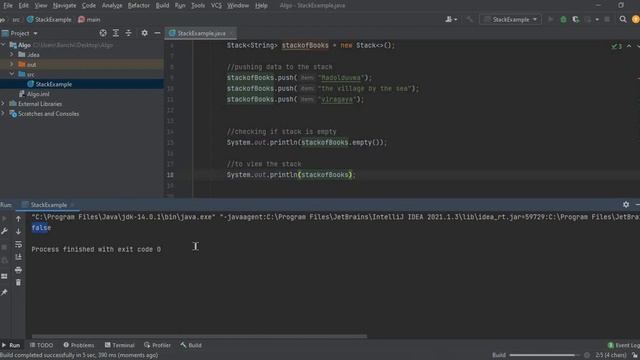Open Project panel gear options
The height and width of the screenshot is (360, 640).
coord(144,33)
